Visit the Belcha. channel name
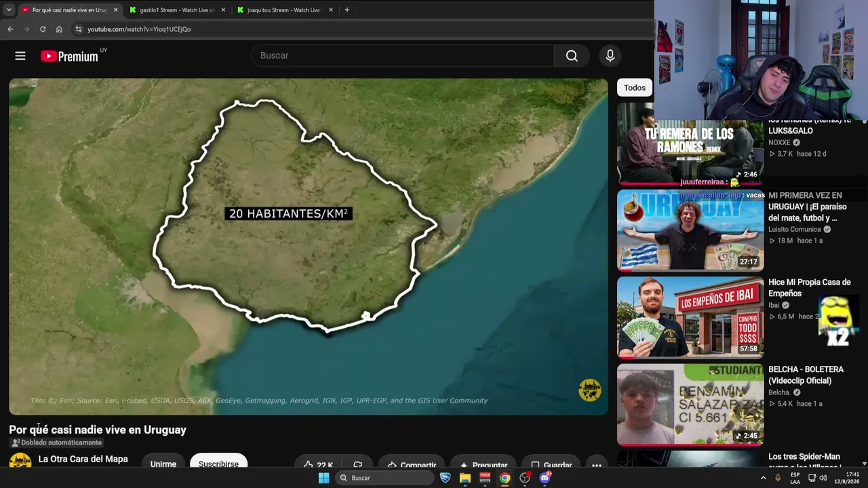This screenshot has height=488, width=868. point(779,392)
